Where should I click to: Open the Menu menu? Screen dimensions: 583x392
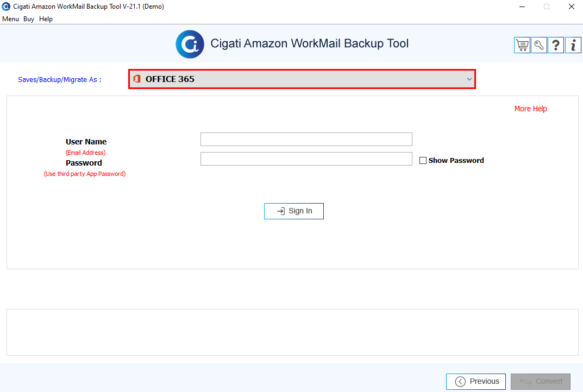[x=10, y=19]
